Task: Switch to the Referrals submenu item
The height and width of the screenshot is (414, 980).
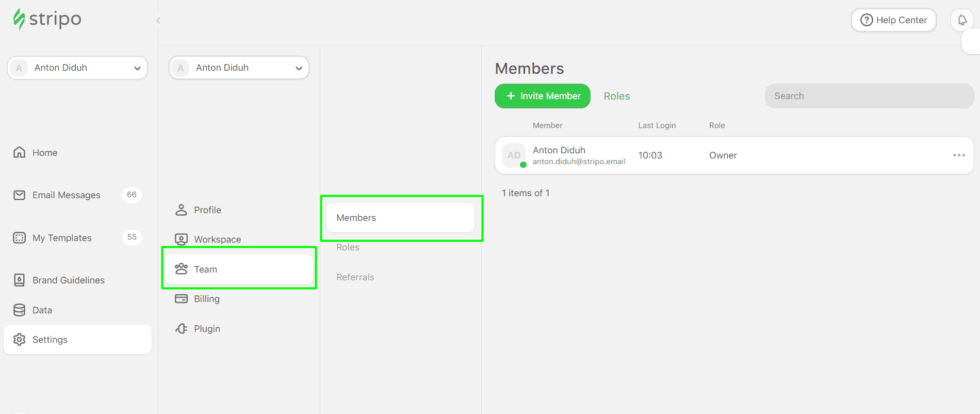Action: pos(355,277)
